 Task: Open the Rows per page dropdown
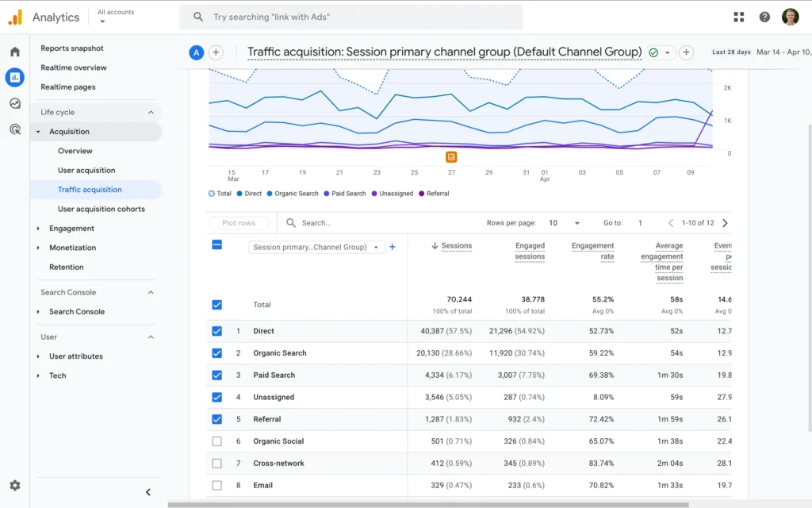(565, 223)
